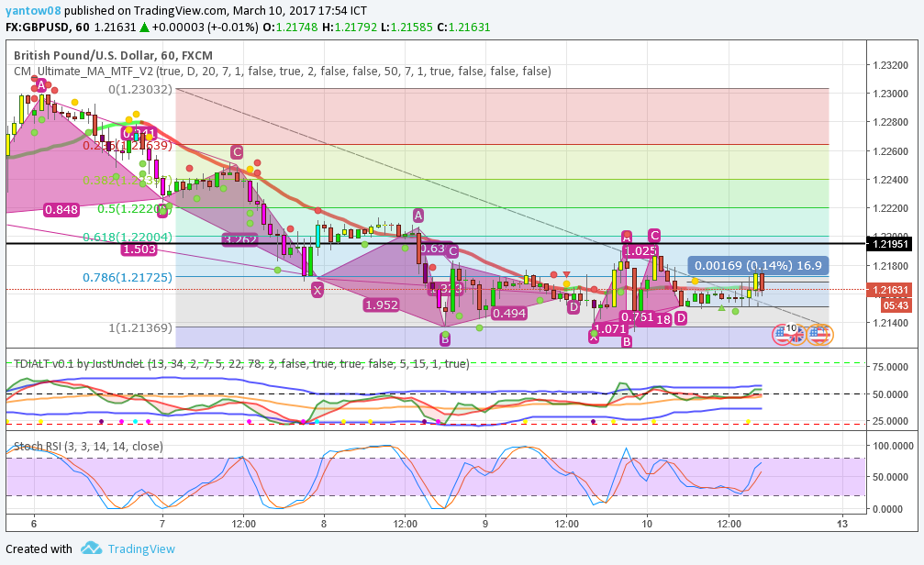Image resolution: width=924 pixels, height=565 pixels.
Task: Select the 0(1.23032) Fibonacci level label
Action: [x=140, y=90]
